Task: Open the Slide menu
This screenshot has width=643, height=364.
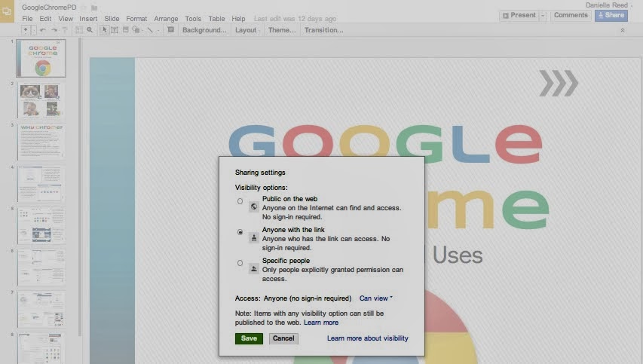Action: coord(112,18)
